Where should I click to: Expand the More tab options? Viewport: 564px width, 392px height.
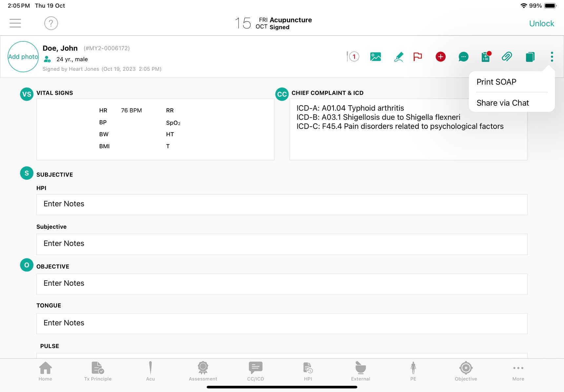pyautogui.click(x=518, y=371)
